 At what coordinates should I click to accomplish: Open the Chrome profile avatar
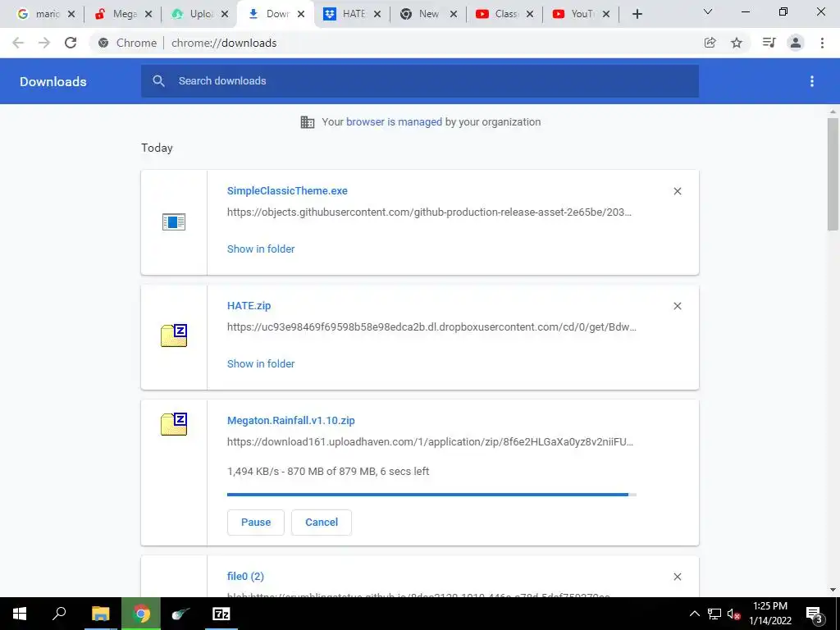[796, 43]
